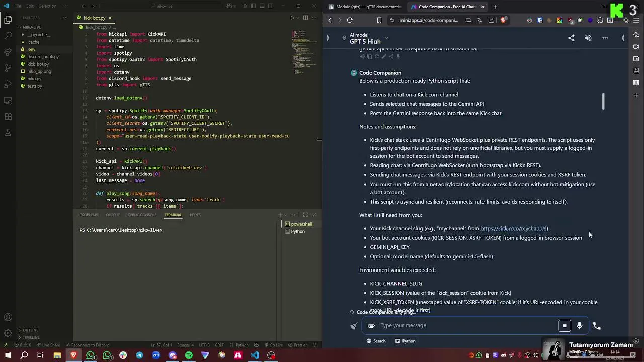Open the Explorer view in VS Code
The width and height of the screenshot is (644, 362).
pos(8,20)
